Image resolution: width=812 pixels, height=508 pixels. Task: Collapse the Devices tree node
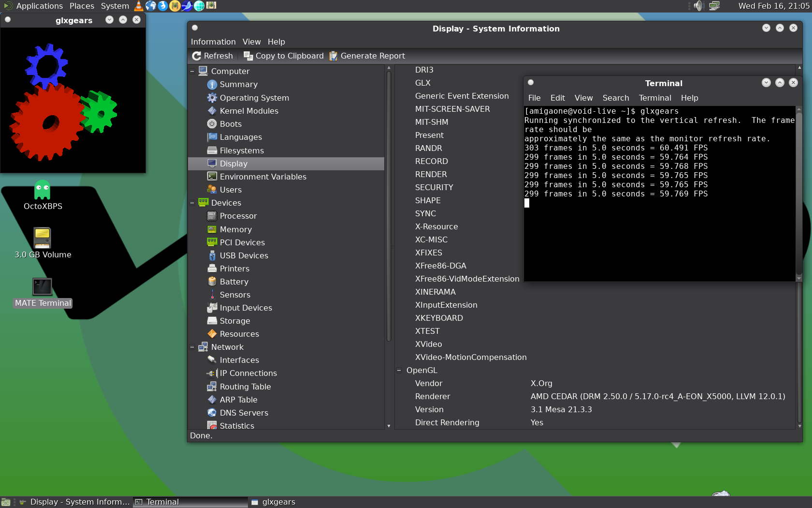[x=192, y=203]
